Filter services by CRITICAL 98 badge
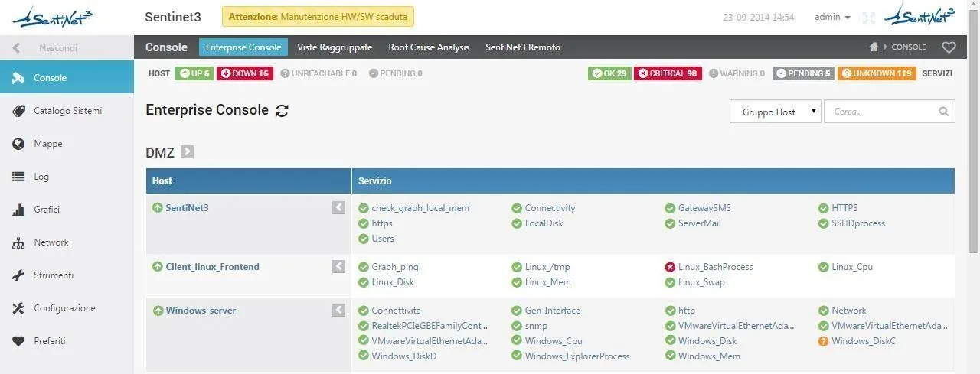 [x=668, y=73]
